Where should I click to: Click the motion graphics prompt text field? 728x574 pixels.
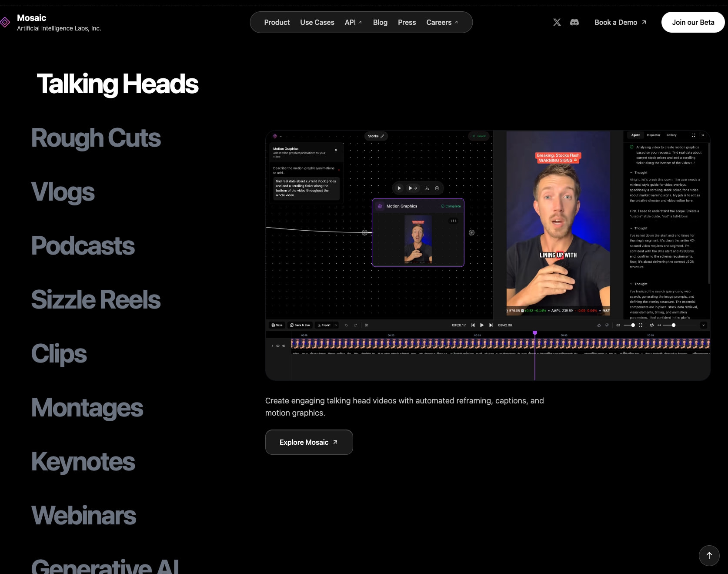click(306, 188)
